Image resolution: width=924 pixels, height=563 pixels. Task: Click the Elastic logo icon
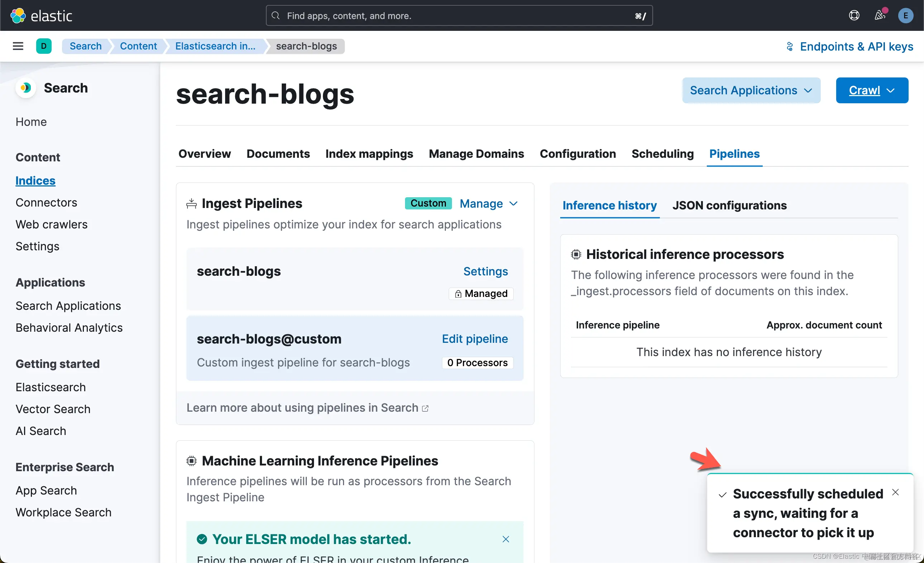[x=18, y=16]
